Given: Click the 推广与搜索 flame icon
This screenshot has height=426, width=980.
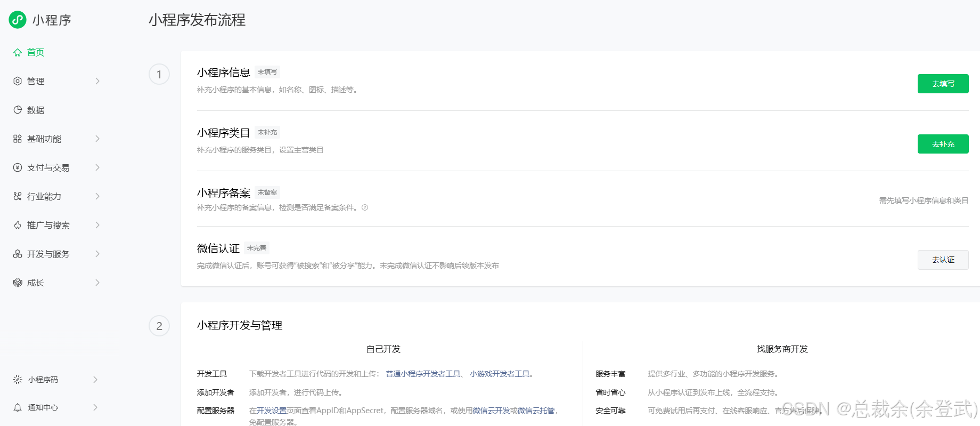Looking at the screenshot, I should tap(18, 225).
